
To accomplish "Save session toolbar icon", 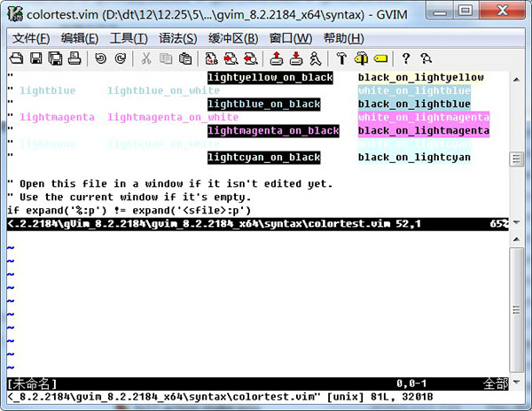I will pyautogui.click(x=296, y=58).
